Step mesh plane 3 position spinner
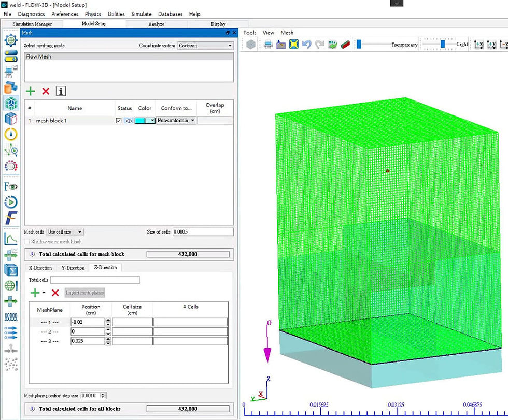The width and height of the screenshot is (508, 420). coord(108,341)
